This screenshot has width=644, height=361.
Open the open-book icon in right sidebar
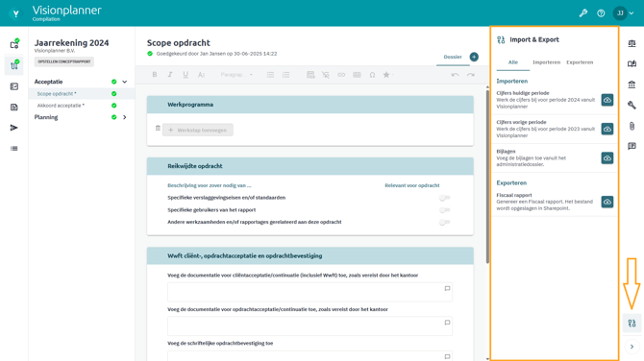point(632,63)
